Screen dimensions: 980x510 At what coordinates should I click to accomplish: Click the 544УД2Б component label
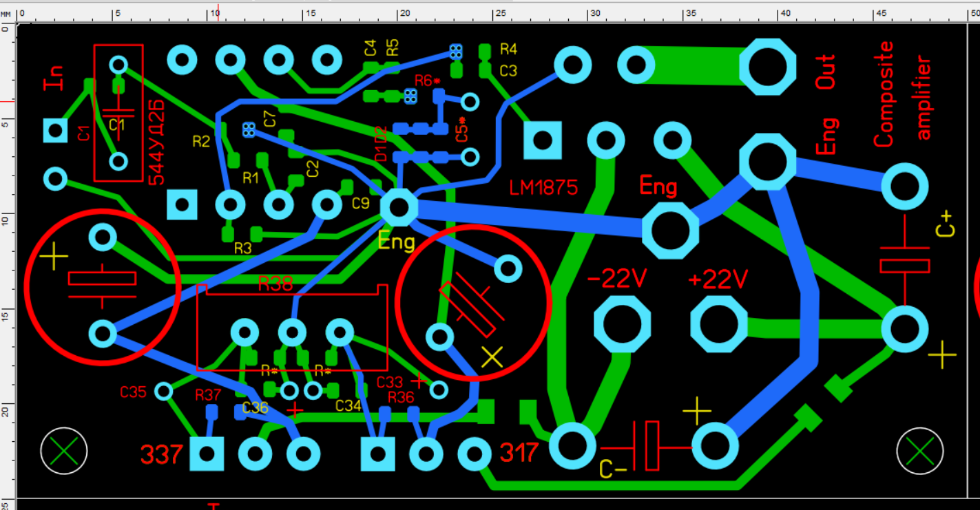(x=157, y=142)
